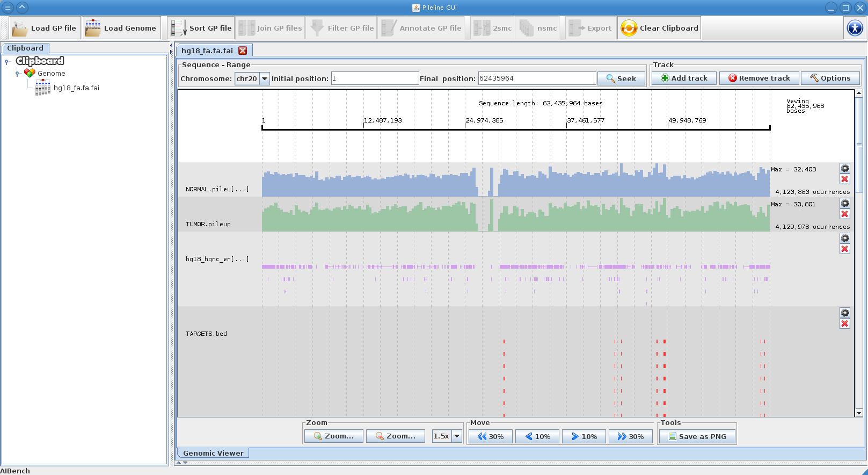Collapse the Genome tree node
The width and height of the screenshot is (868, 475).
[18, 74]
